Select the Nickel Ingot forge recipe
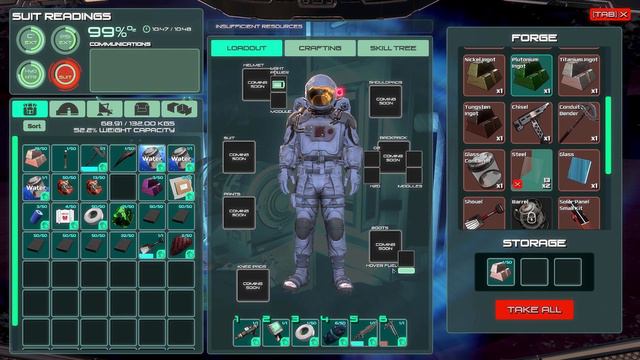The width and height of the screenshot is (640, 360). pyautogui.click(x=484, y=76)
